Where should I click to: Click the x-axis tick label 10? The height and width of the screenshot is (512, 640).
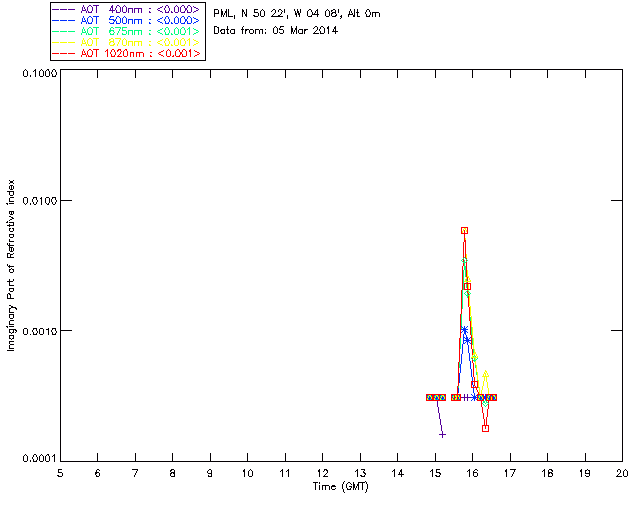pyautogui.click(x=247, y=473)
